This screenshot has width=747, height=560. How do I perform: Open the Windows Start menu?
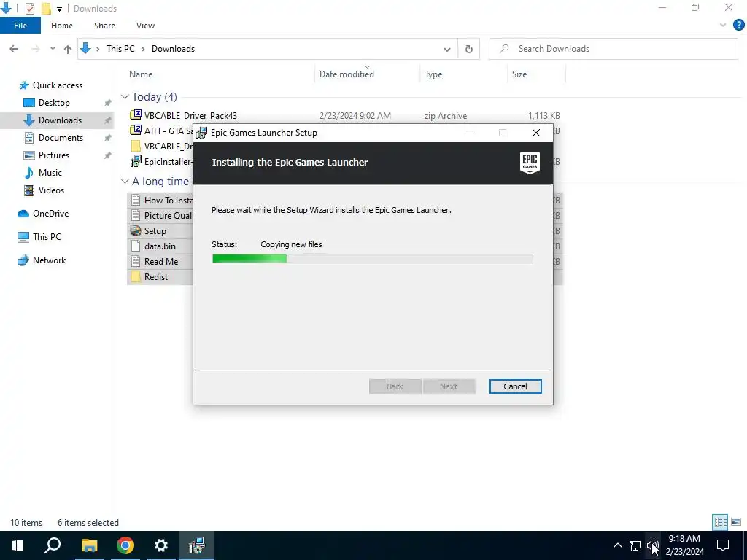pyautogui.click(x=18, y=545)
